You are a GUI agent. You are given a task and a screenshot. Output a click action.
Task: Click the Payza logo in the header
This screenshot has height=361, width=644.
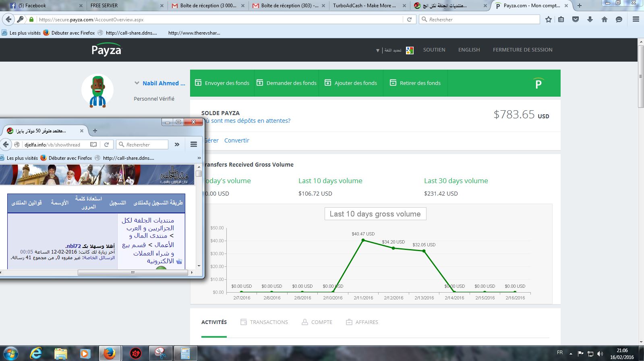[106, 50]
